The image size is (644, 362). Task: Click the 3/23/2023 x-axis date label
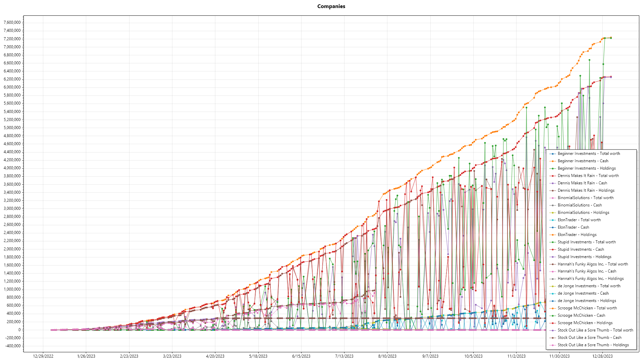coord(172,356)
